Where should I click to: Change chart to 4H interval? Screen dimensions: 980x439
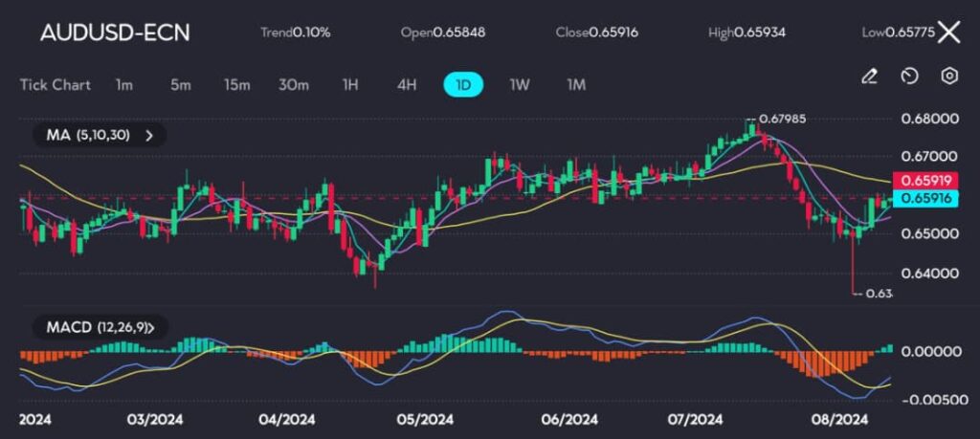407,84
